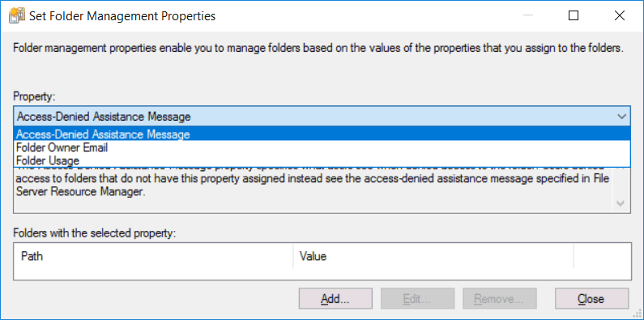Click the Set Folder Management Properties title icon
644x320 pixels.
[16, 16]
